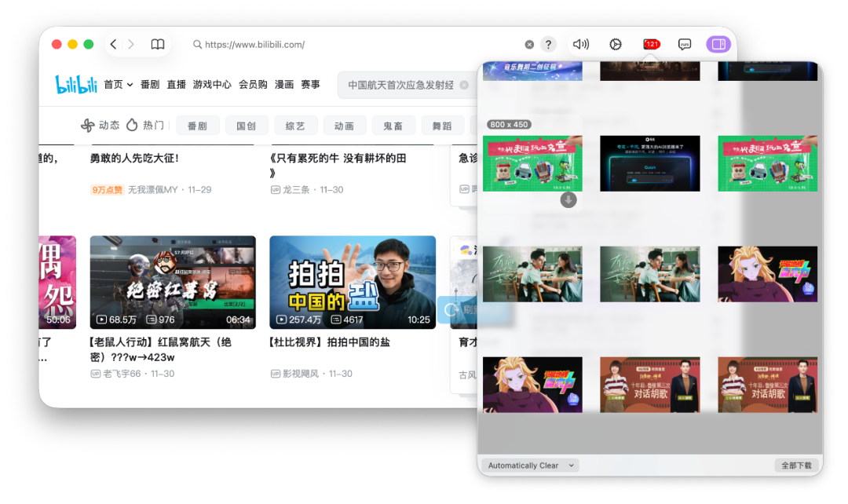Go back with the browser back arrow

[x=112, y=44]
